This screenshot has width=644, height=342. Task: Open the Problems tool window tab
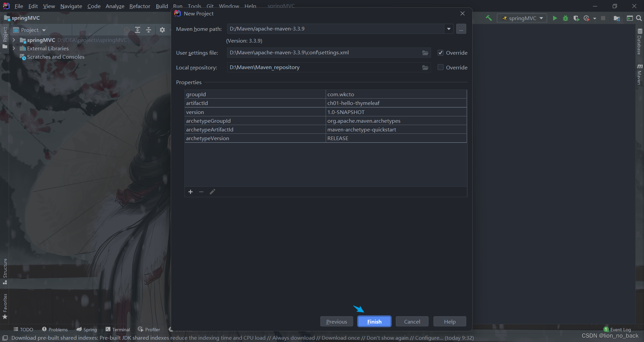pos(55,330)
